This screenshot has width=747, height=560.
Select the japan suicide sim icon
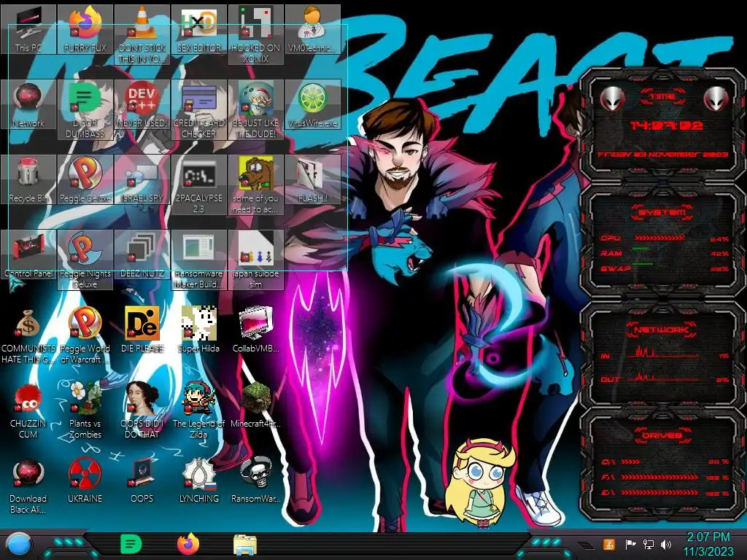click(256, 260)
